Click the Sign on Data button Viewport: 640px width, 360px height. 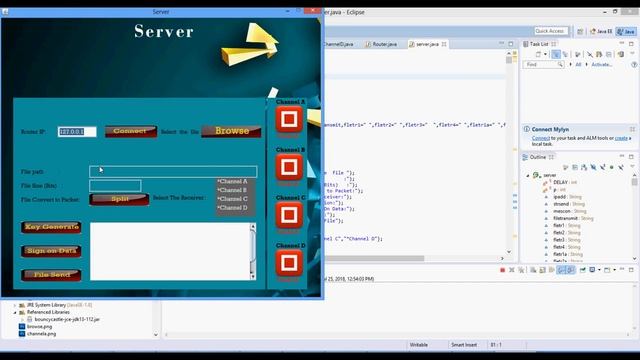coord(51,251)
